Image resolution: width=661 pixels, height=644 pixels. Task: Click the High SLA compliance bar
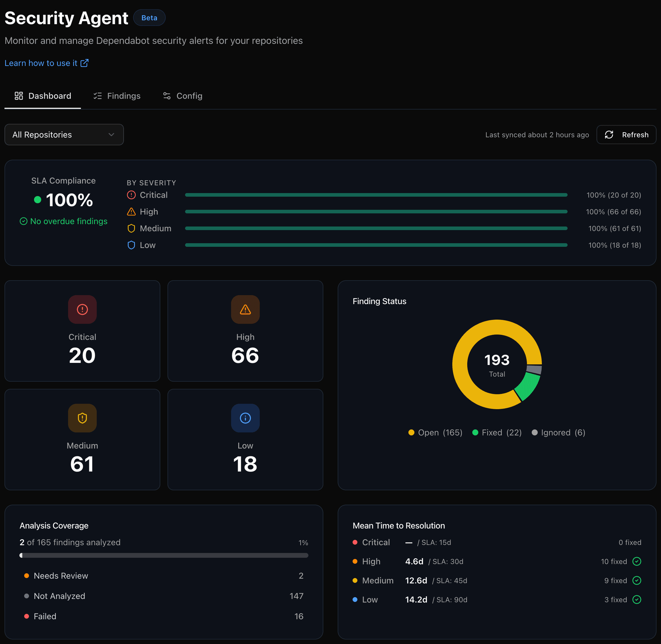[x=376, y=212]
